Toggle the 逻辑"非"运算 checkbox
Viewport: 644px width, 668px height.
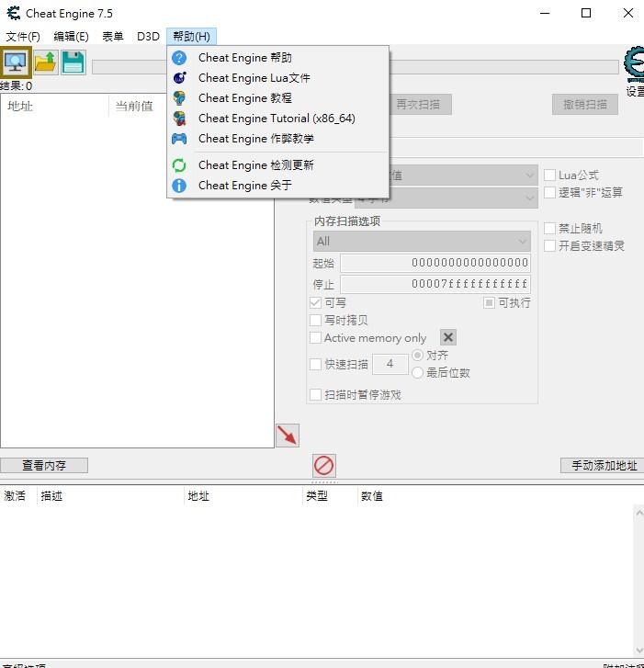pos(550,193)
